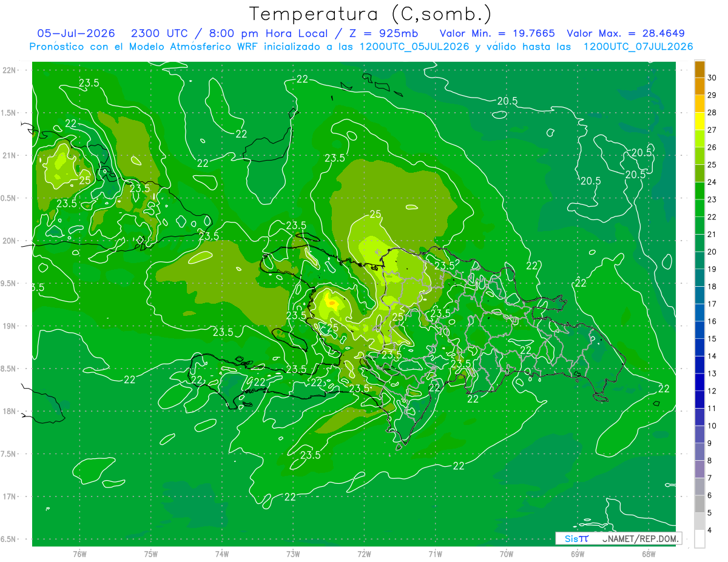728x562 pixels.
Task: Click the colorbar label "12"
Action: click(712, 390)
